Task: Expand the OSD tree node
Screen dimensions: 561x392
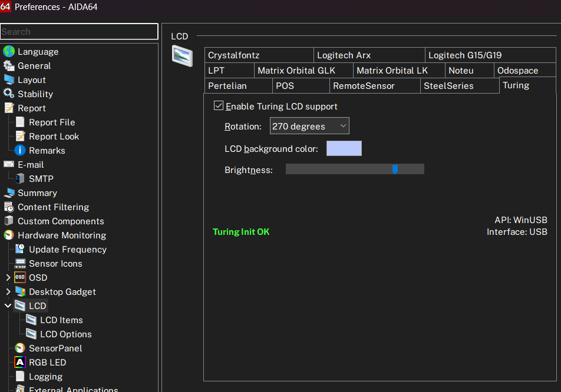Action: pos(8,277)
